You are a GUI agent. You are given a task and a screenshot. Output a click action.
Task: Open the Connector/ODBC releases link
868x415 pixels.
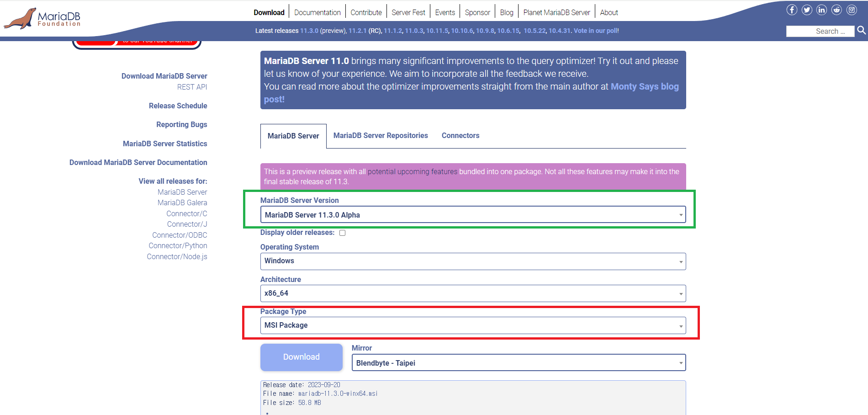pyautogui.click(x=180, y=235)
